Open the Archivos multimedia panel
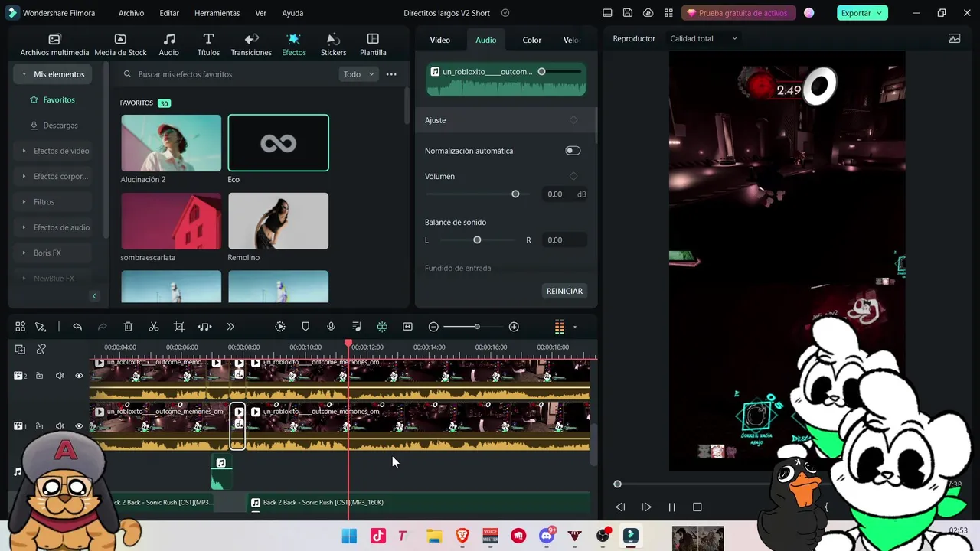This screenshot has height=551, width=980. [54, 45]
